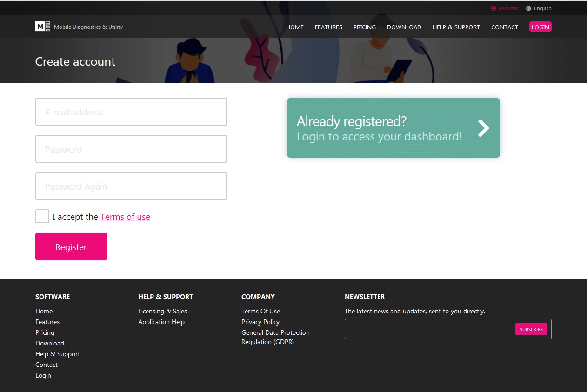
Task: Click into the Password Again field
Action: click(x=131, y=186)
